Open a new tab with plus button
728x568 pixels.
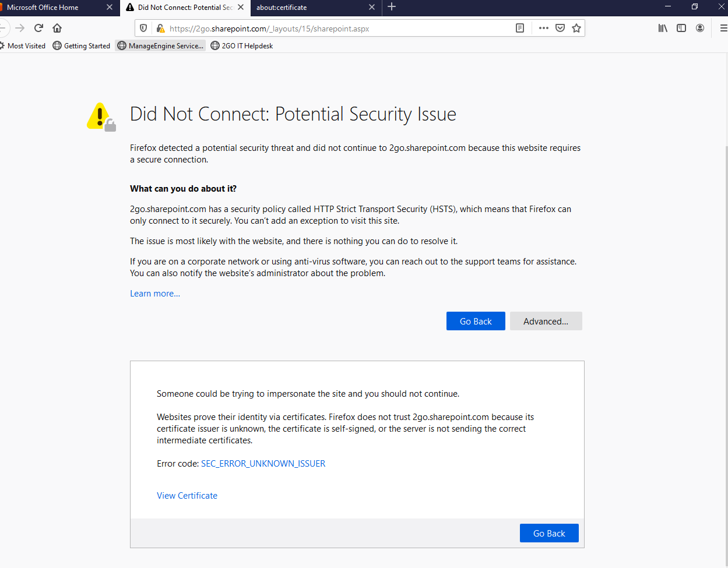click(392, 7)
